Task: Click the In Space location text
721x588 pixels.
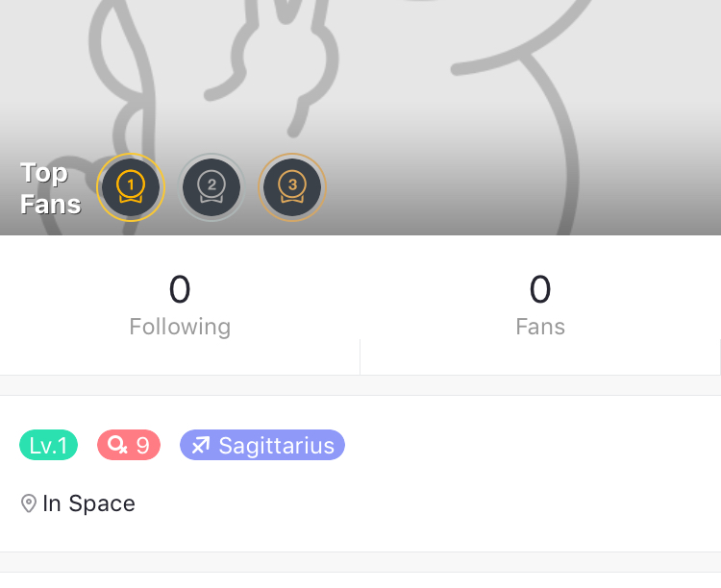Action: pyautogui.click(x=88, y=503)
